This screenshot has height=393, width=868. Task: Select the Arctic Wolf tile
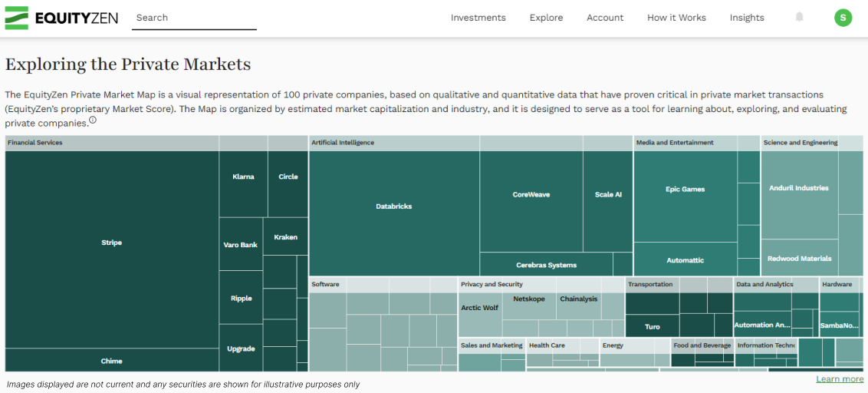coord(480,314)
